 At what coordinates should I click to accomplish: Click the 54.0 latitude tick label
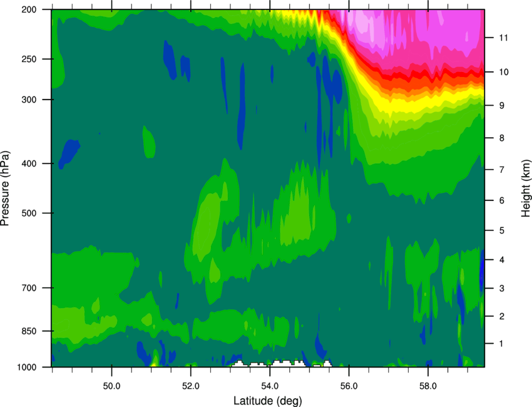(x=270, y=386)
